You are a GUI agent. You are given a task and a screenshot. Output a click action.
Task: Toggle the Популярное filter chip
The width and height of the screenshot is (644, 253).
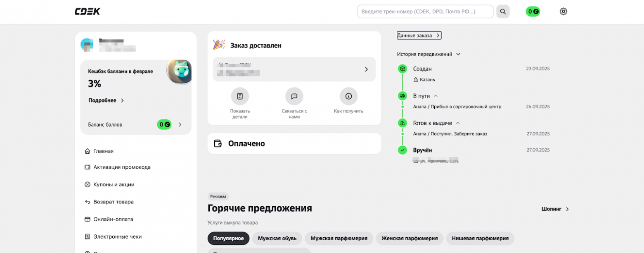pyautogui.click(x=228, y=238)
